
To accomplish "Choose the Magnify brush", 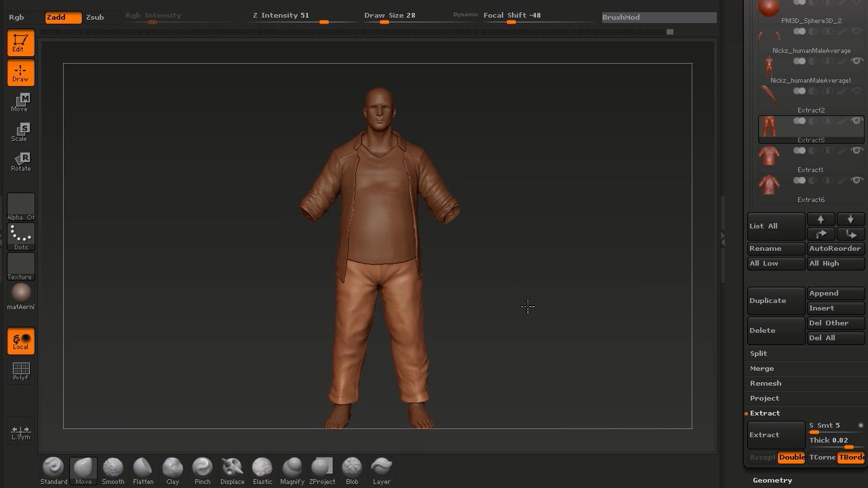I will pos(292,470).
